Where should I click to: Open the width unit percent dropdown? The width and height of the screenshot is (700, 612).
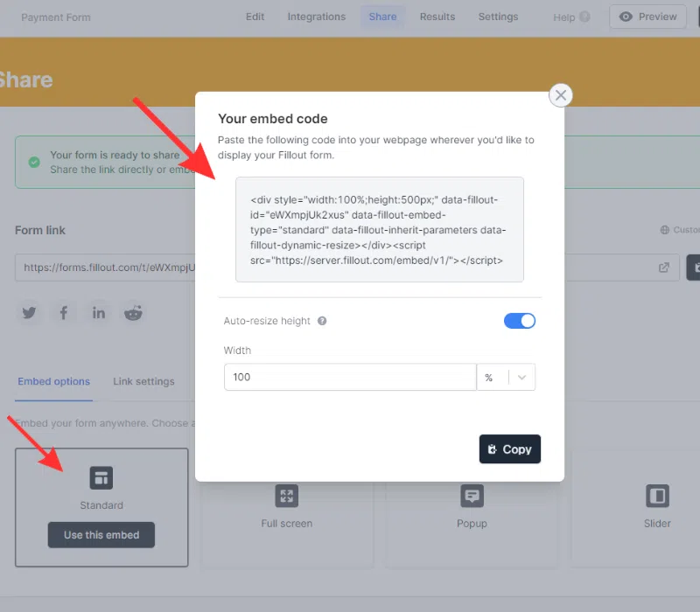(506, 378)
